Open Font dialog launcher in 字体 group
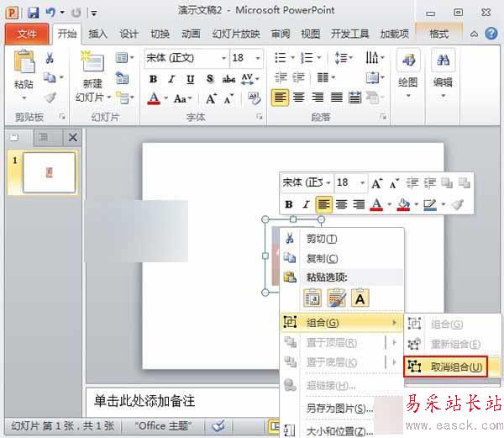This screenshot has width=504, height=438. 259,117
